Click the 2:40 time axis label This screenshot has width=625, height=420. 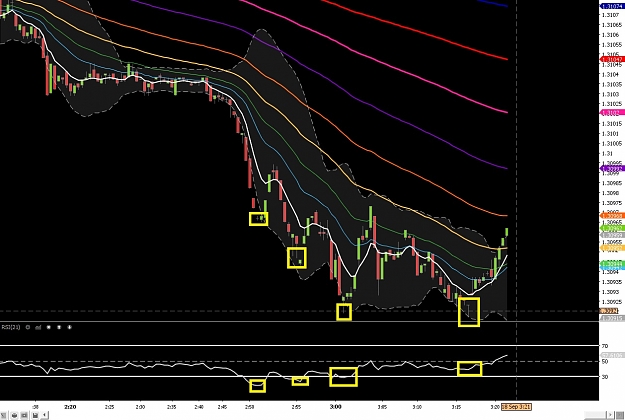tap(199, 407)
